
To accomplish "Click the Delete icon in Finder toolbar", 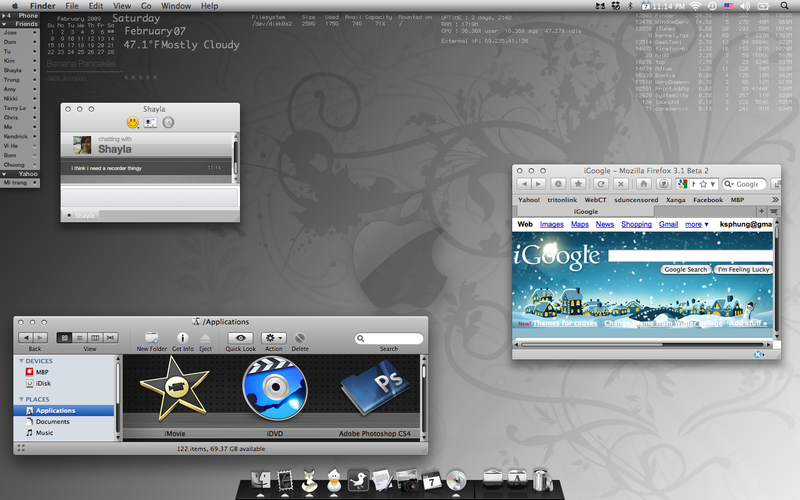I will [x=300, y=338].
